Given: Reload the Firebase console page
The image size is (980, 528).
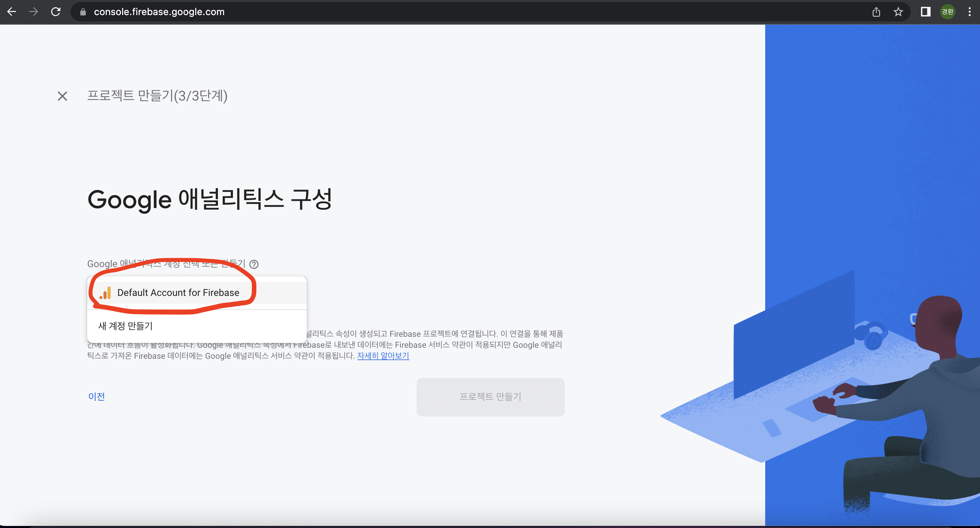Looking at the screenshot, I should [56, 12].
